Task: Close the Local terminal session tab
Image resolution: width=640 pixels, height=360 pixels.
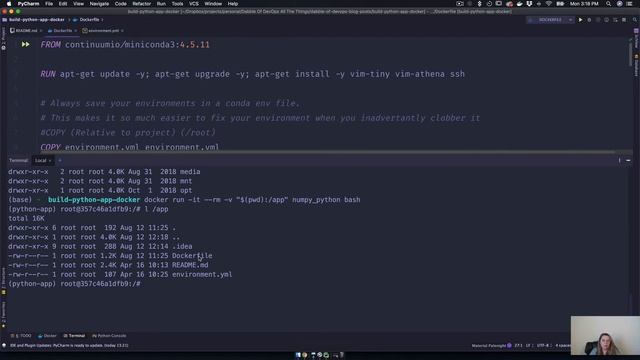Action: pyautogui.click(x=50, y=160)
